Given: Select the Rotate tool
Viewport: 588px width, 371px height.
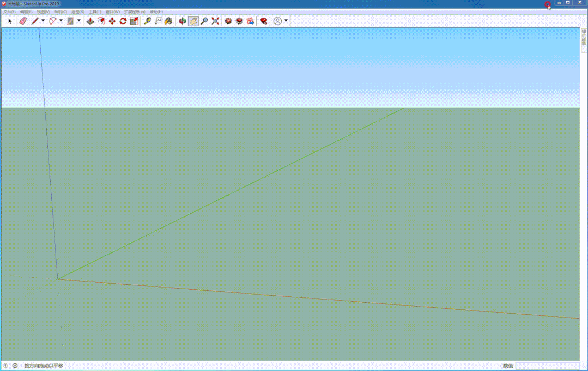Looking at the screenshot, I should pyautogui.click(x=123, y=21).
